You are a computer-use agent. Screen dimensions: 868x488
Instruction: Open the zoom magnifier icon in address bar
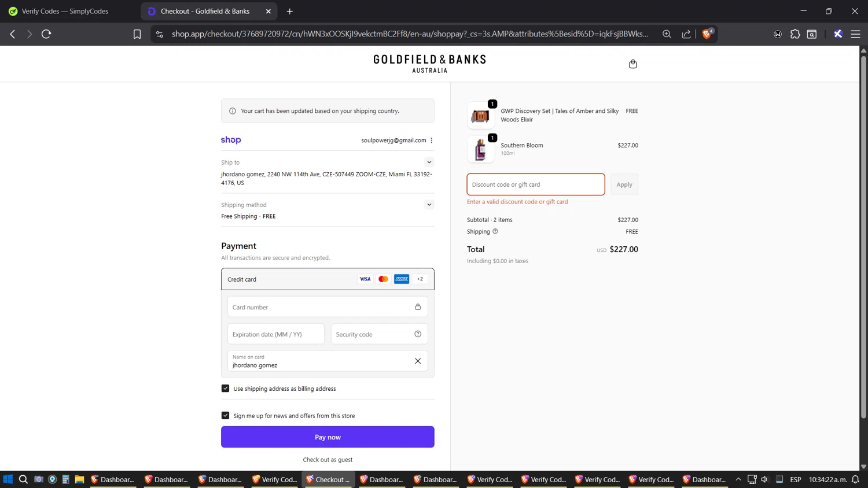point(667,34)
